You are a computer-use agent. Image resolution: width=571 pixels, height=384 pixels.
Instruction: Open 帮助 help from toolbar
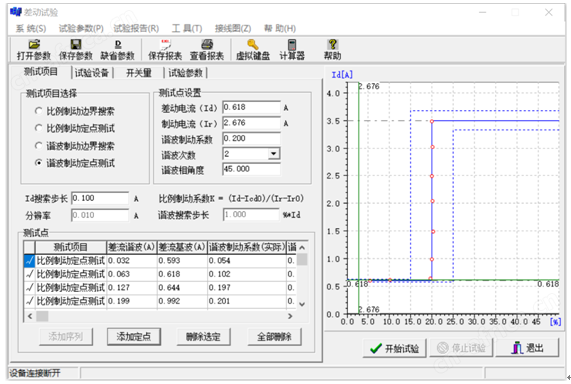coord(332,50)
